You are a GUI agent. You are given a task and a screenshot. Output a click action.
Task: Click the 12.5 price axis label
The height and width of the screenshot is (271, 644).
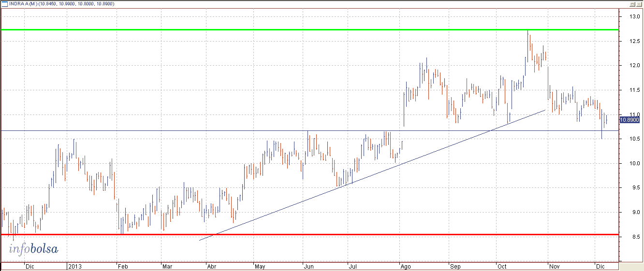(635, 41)
